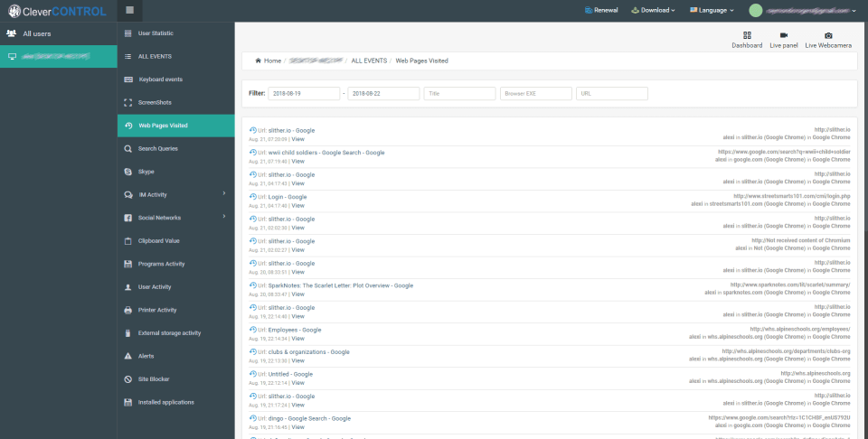The height and width of the screenshot is (439, 868).
Task: Open the account email dropdown
Action: tap(811, 11)
